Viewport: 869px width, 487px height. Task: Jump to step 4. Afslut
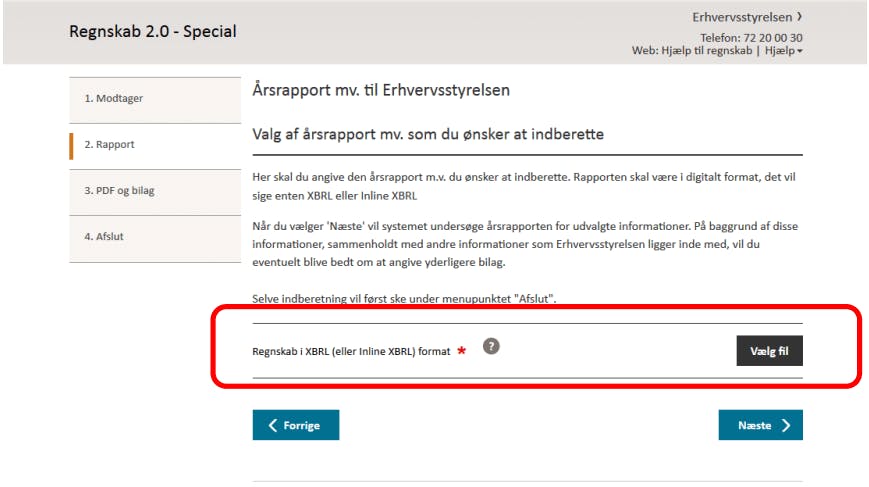pyautogui.click(x=155, y=238)
